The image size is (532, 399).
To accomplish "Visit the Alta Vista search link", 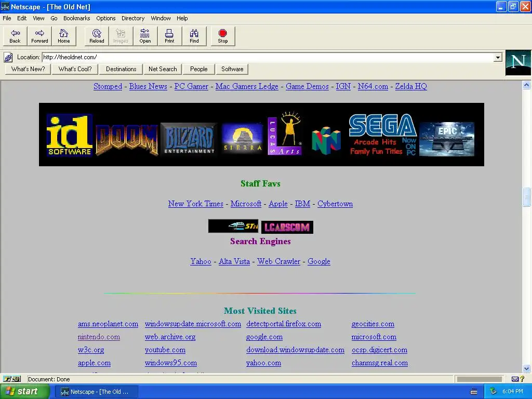I will coord(234,262).
